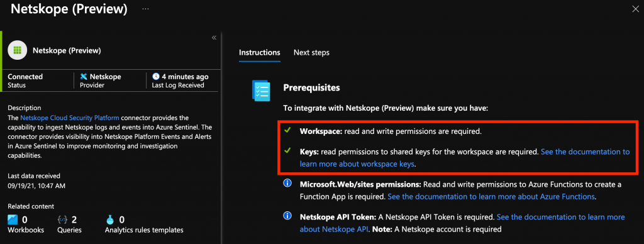Click the Queries curly-braces icon
Image resolution: width=644 pixels, height=244 pixels.
tap(63, 219)
